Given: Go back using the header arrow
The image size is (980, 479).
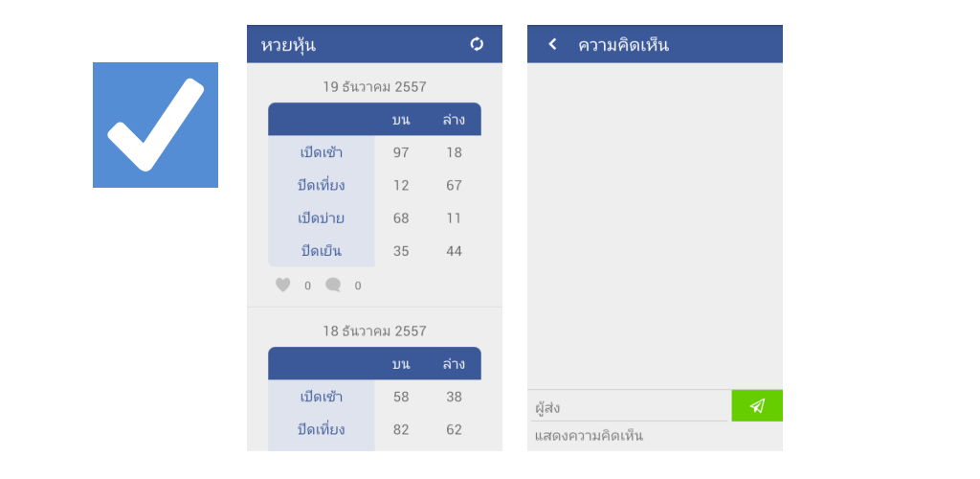Looking at the screenshot, I should pyautogui.click(x=552, y=44).
